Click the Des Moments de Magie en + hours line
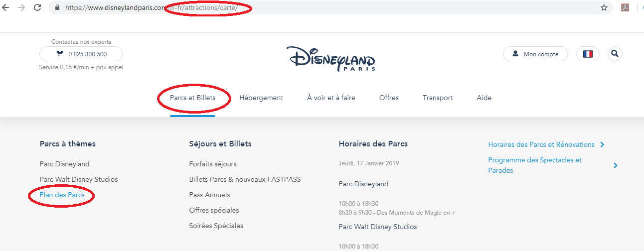 pos(397,213)
